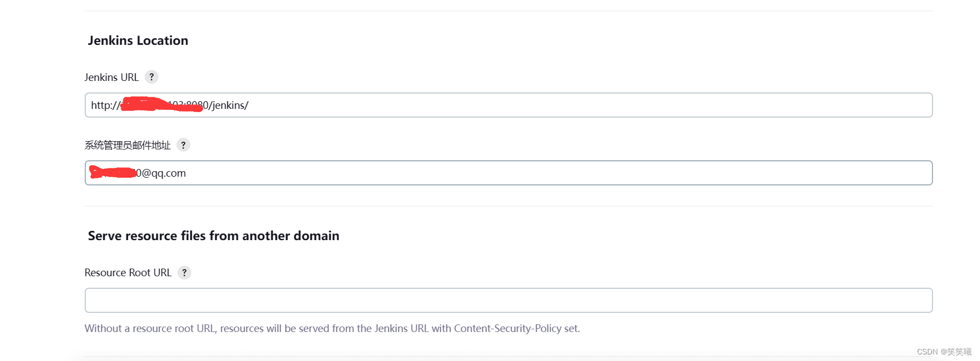Open the tooltip icon in the resource section

(185, 272)
